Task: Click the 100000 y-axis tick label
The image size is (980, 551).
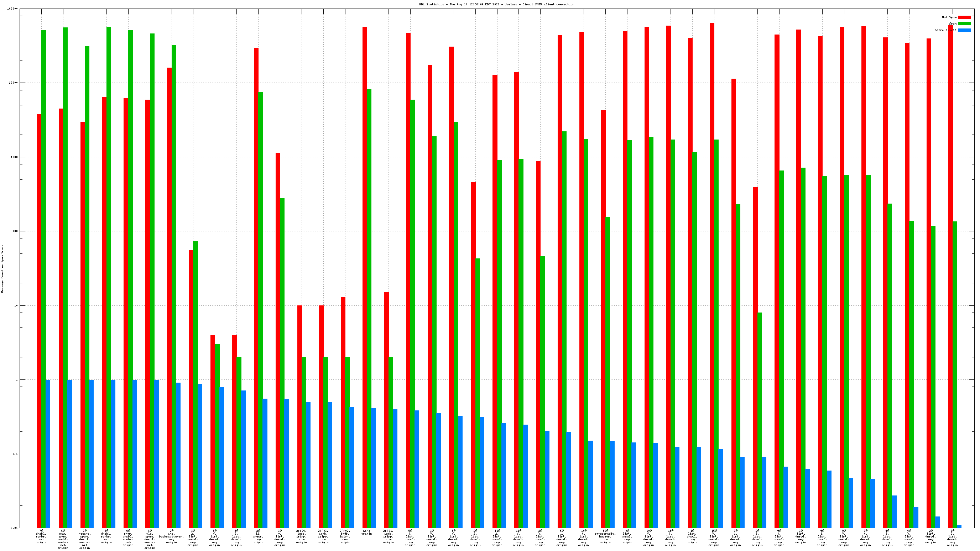Action: pos(12,9)
